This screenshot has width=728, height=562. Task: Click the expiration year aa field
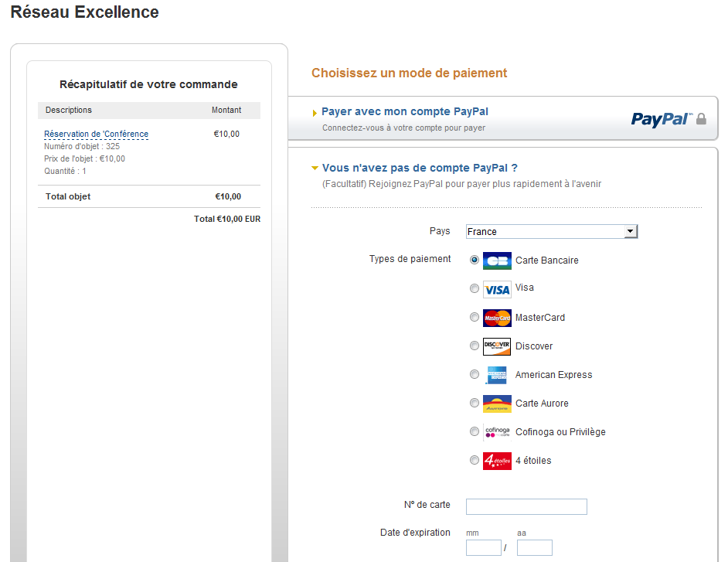[535, 547]
